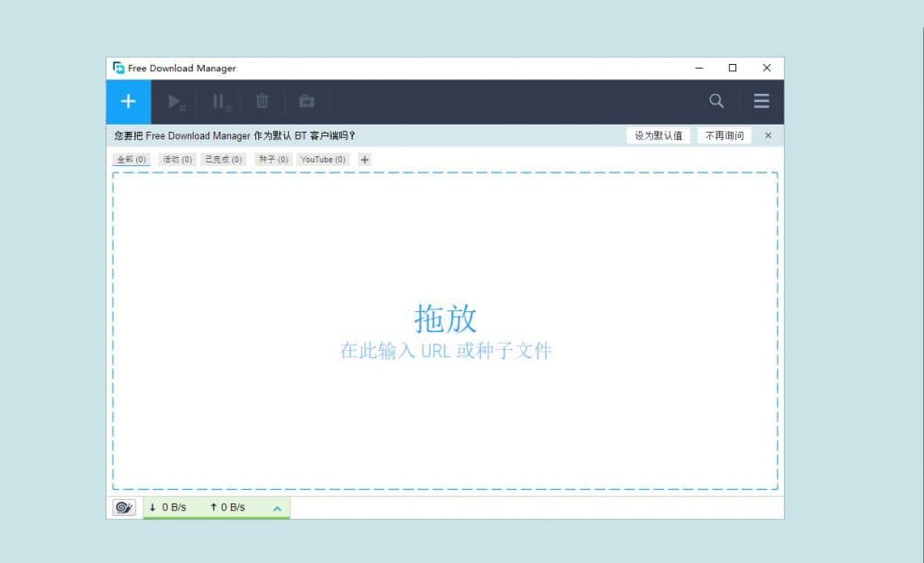Click the Free Download Manager titlebar app icon
This screenshot has height=563, width=924.
(x=119, y=68)
